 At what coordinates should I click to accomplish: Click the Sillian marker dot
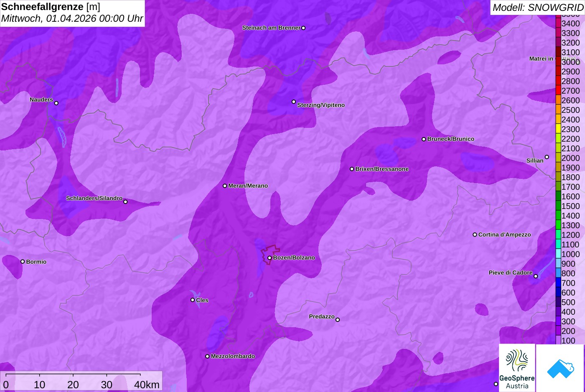tap(547, 157)
